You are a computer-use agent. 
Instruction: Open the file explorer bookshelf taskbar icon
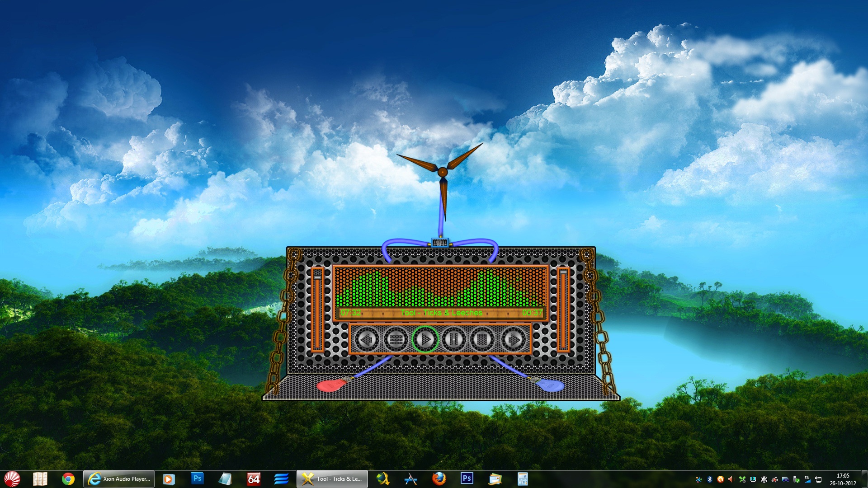[x=40, y=479]
